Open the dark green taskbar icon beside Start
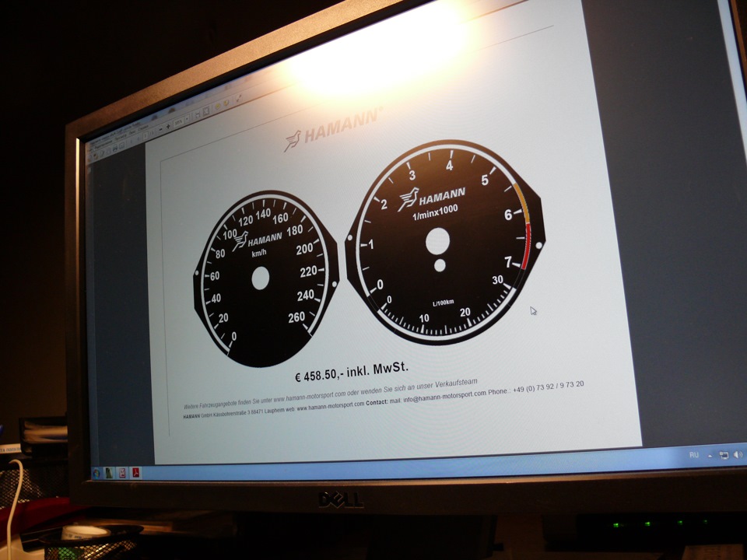The height and width of the screenshot is (560, 747). (110, 473)
